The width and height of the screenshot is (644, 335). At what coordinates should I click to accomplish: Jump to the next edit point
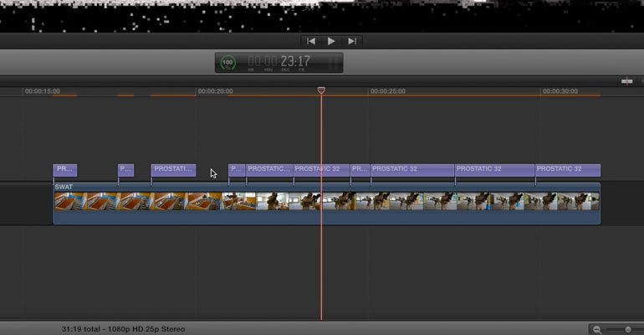pos(352,41)
